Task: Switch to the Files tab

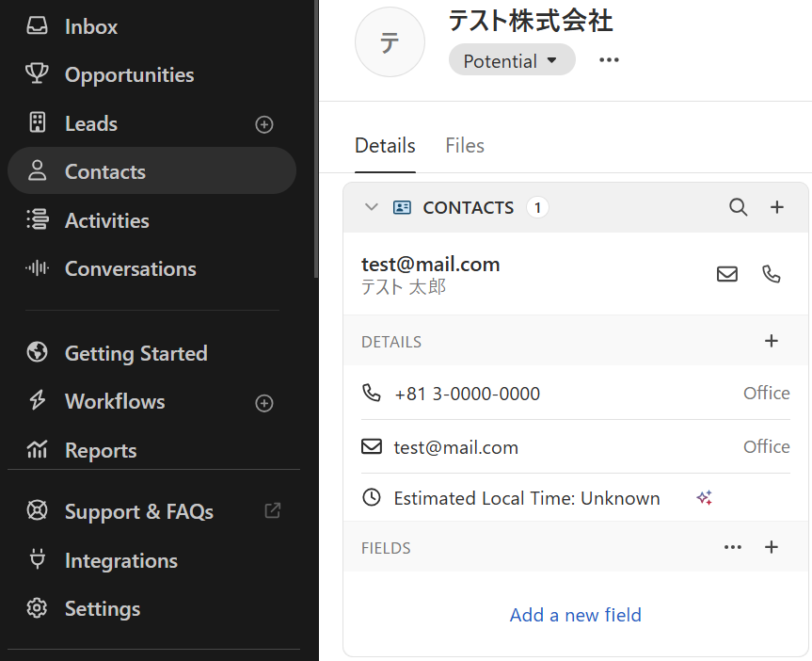Action: [x=465, y=146]
